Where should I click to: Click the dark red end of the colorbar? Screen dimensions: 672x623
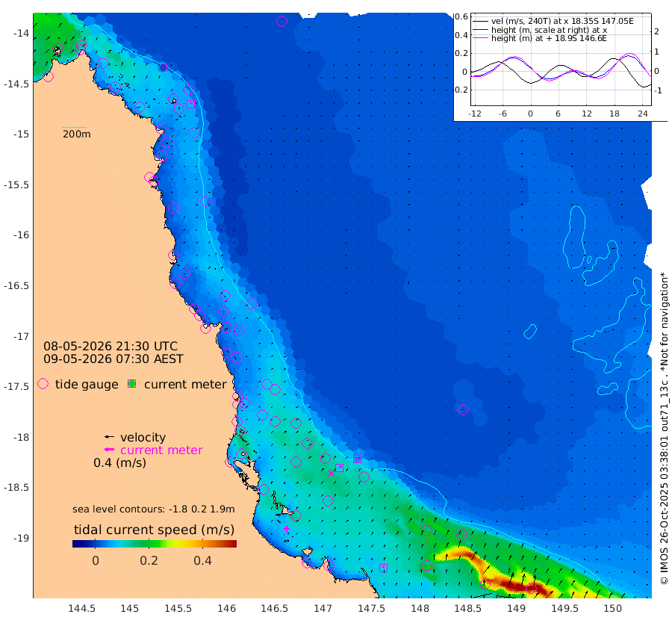pyautogui.click(x=233, y=544)
